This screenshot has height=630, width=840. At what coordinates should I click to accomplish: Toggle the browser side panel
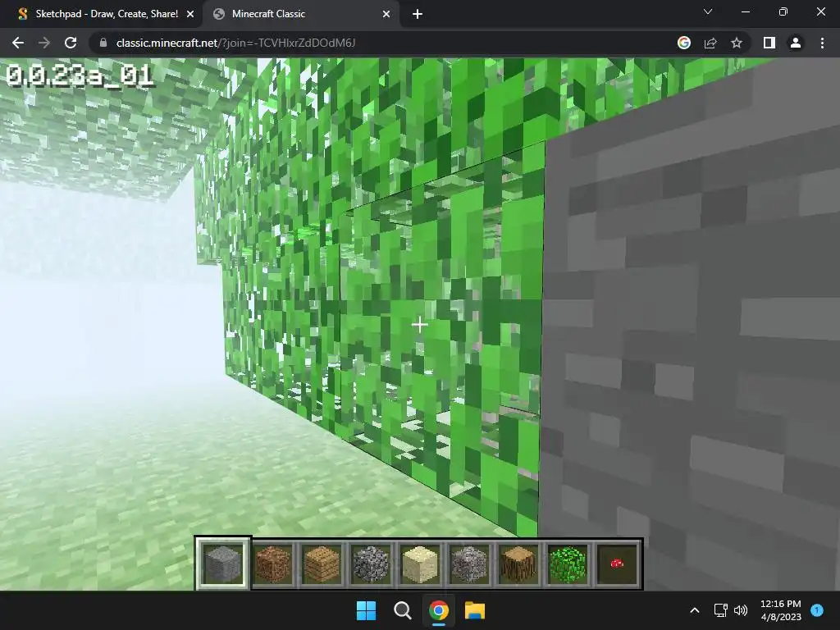pyautogui.click(x=769, y=43)
